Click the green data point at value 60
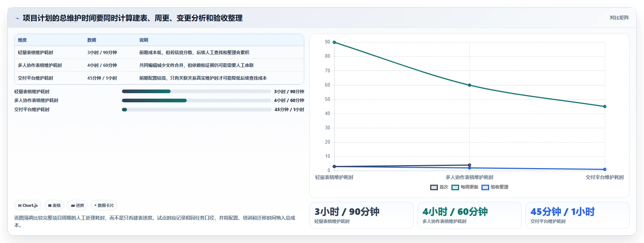644x243 pixels. pyautogui.click(x=469, y=85)
